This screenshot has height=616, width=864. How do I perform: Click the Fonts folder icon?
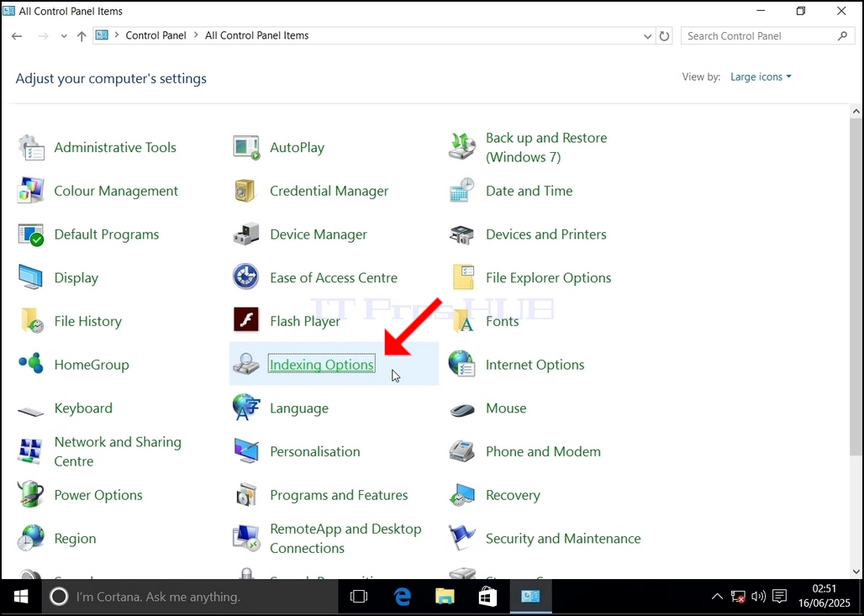coord(463,321)
